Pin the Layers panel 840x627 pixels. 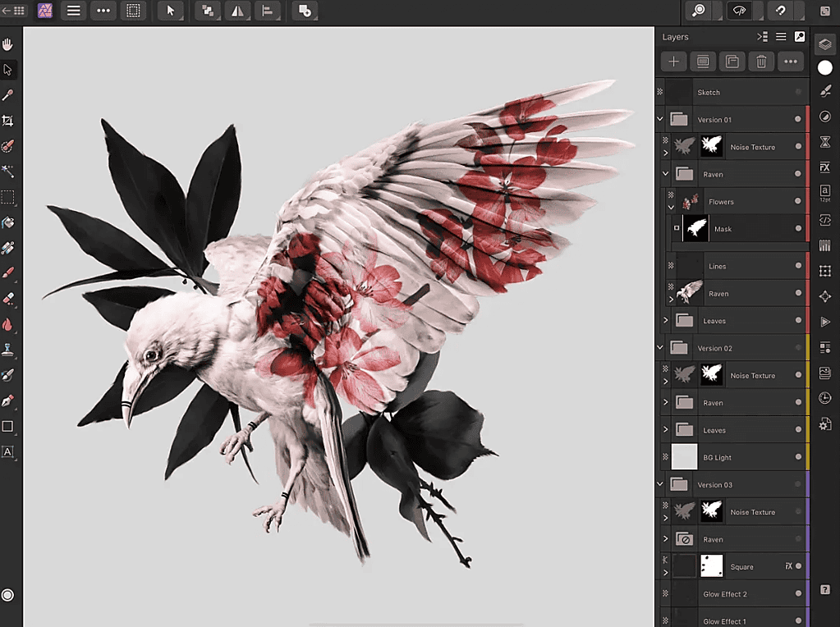pos(800,36)
